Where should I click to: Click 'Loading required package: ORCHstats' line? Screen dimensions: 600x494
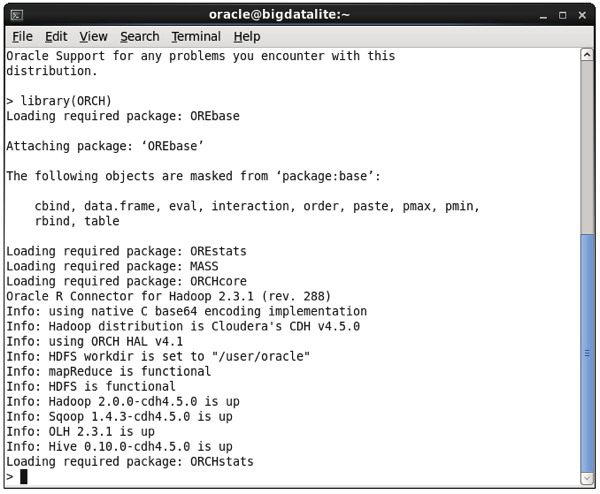(x=130, y=461)
